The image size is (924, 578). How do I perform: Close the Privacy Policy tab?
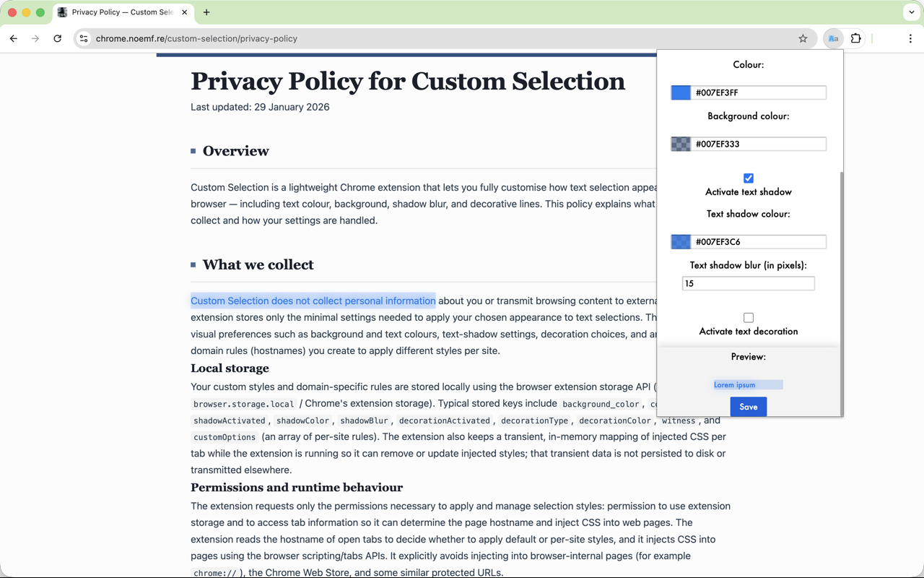click(185, 12)
